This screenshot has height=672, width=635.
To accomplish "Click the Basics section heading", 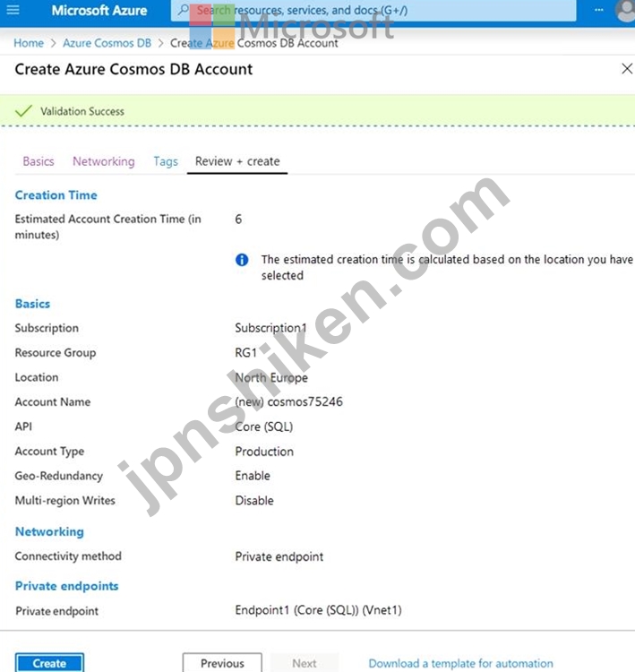I will point(32,304).
